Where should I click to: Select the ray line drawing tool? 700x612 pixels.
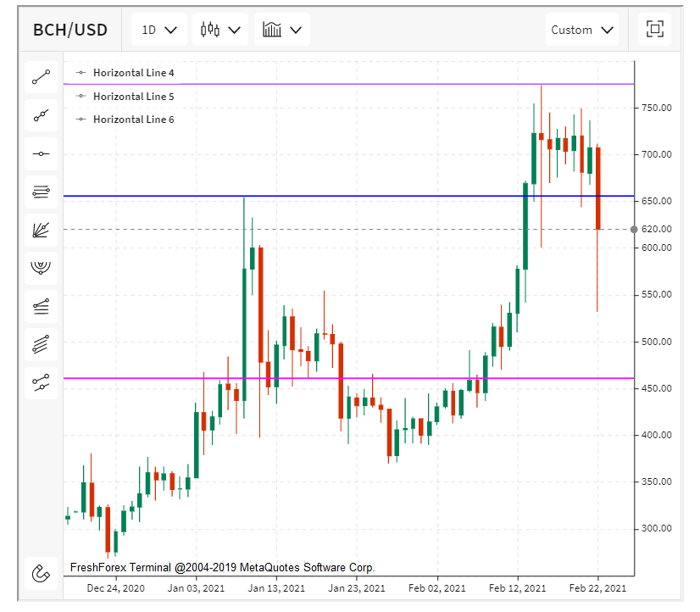pyautogui.click(x=41, y=115)
